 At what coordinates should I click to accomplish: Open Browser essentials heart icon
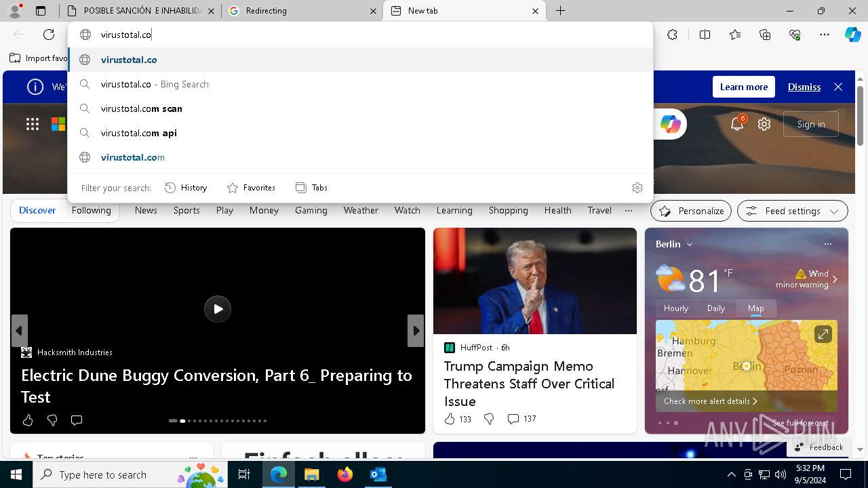point(795,35)
